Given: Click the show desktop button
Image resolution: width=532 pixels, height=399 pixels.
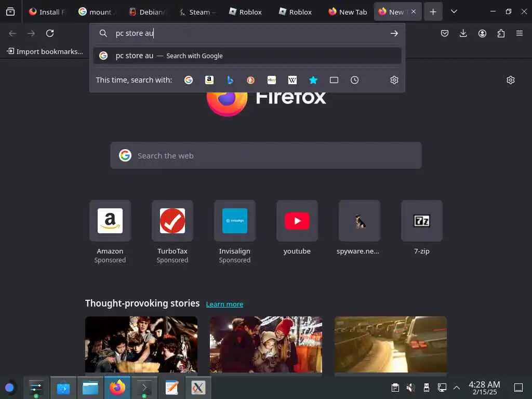Looking at the screenshot, I should [x=518, y=388].
